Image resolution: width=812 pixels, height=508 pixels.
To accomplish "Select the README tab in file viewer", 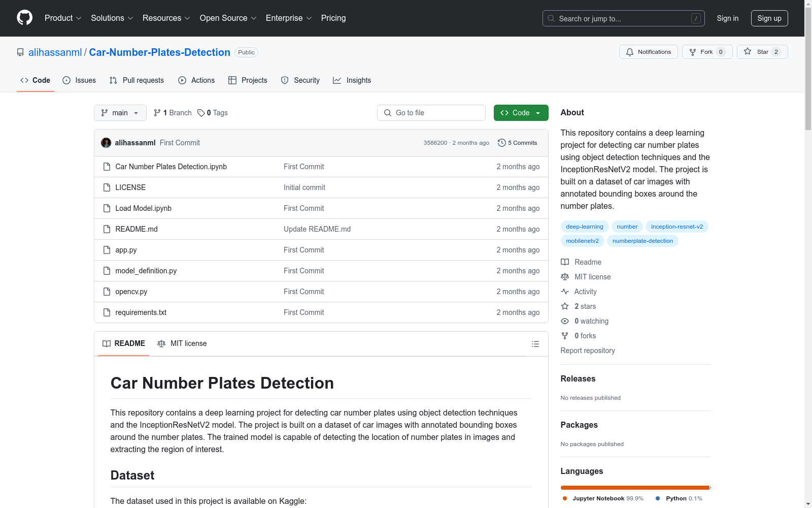I will [x=124, y=343].
